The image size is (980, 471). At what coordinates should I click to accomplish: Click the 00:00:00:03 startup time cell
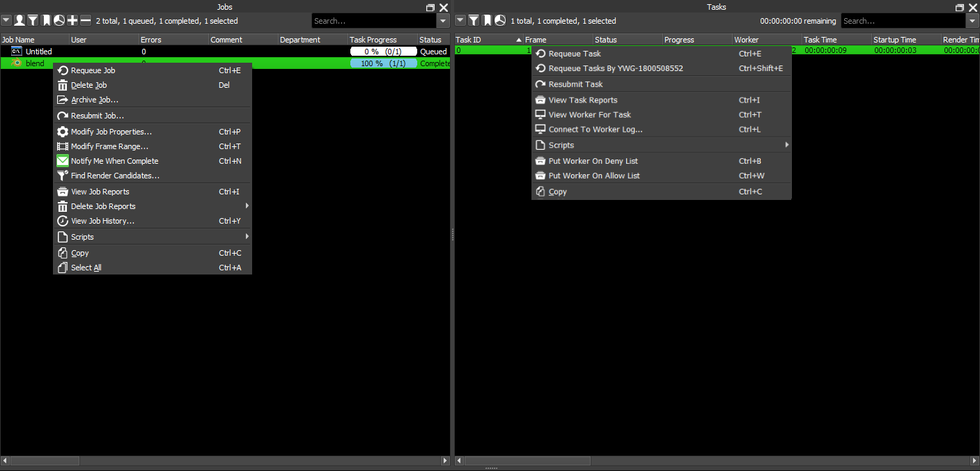pos(896,50)
